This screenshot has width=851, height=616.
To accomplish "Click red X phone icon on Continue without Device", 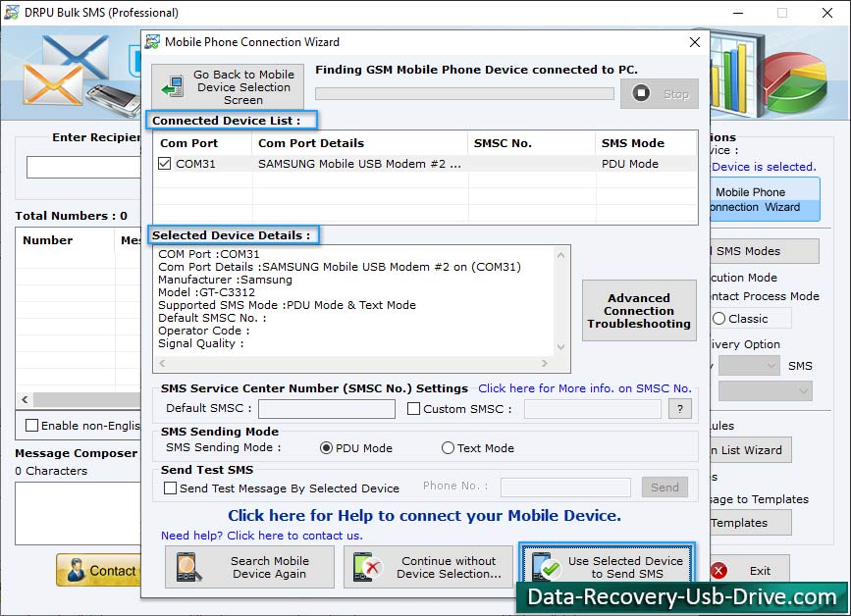I will [367, 567].
